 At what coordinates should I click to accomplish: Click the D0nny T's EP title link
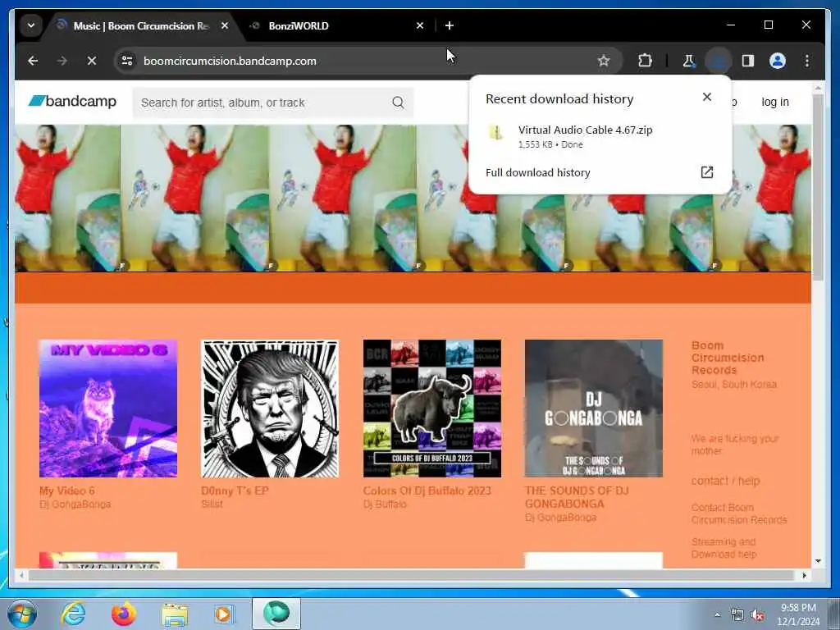[x=235, y=491]
